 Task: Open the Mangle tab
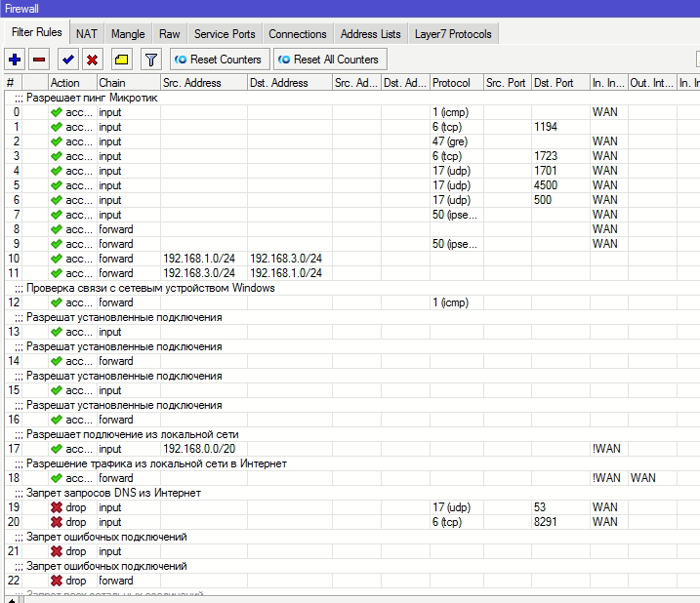(128, 34)
